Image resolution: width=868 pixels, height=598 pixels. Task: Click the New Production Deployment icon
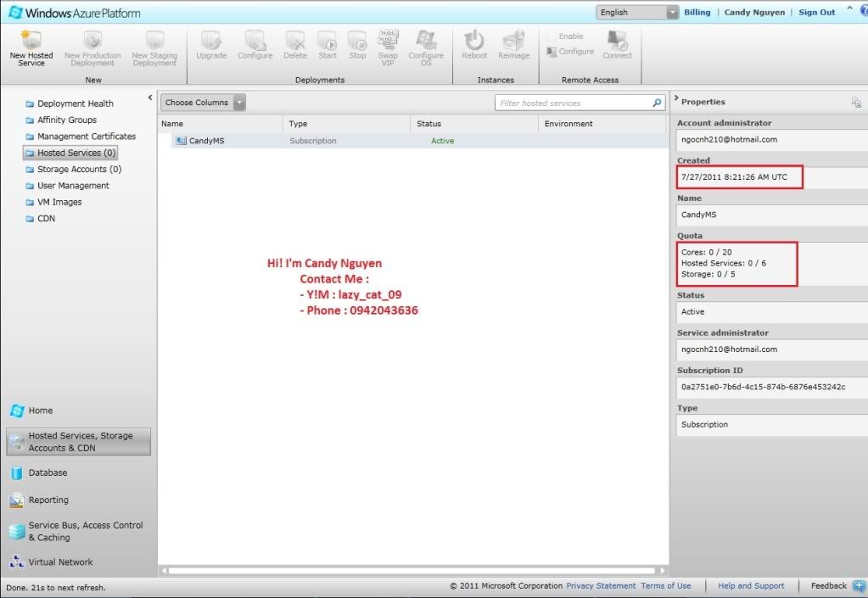[x=92, y=40]
